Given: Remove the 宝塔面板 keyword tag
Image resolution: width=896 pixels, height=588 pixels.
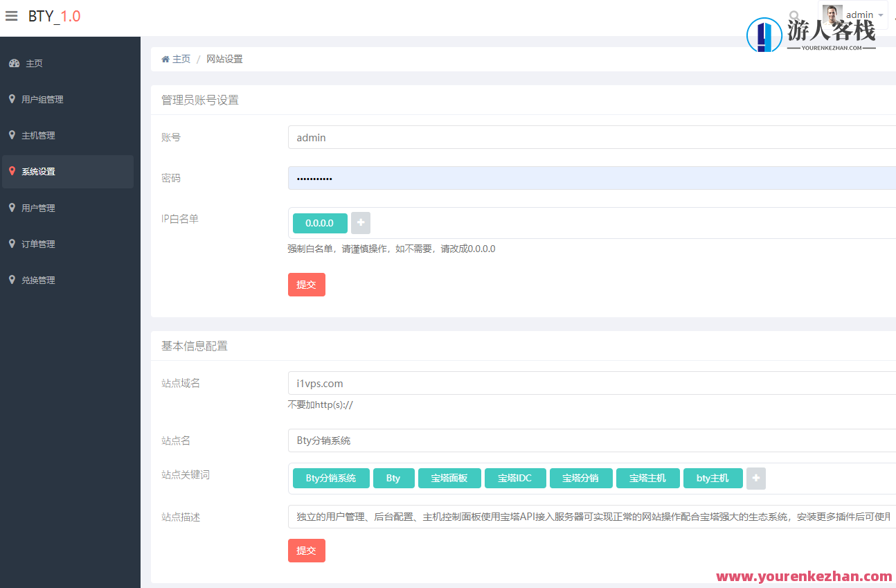Looking at the screenshot, I should tap(449, 478).
